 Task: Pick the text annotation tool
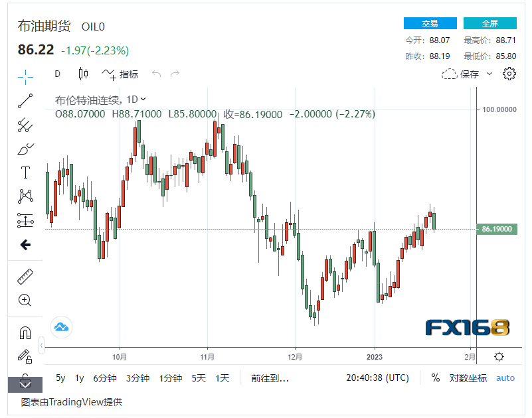point(25,173)
